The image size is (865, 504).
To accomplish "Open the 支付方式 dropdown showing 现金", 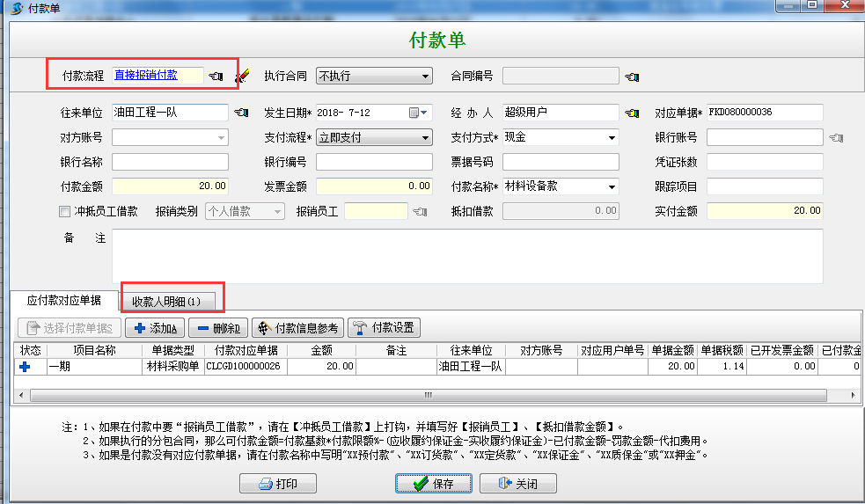I will [x=612, y=138].
